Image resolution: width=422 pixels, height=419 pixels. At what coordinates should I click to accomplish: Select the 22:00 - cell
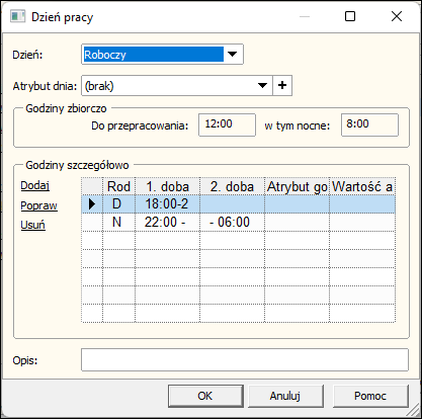[x=167, y=222]
